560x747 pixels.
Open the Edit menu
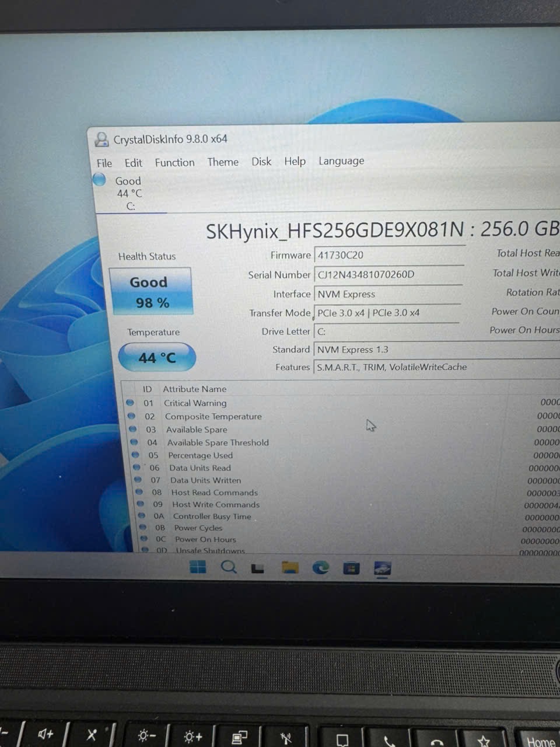[x=133, y=163]
